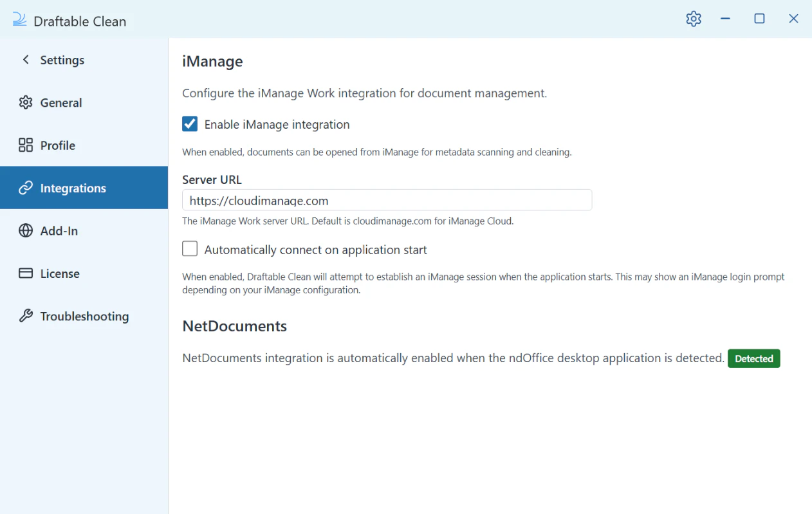Return via the Settings back label

(x=62, y=60)
